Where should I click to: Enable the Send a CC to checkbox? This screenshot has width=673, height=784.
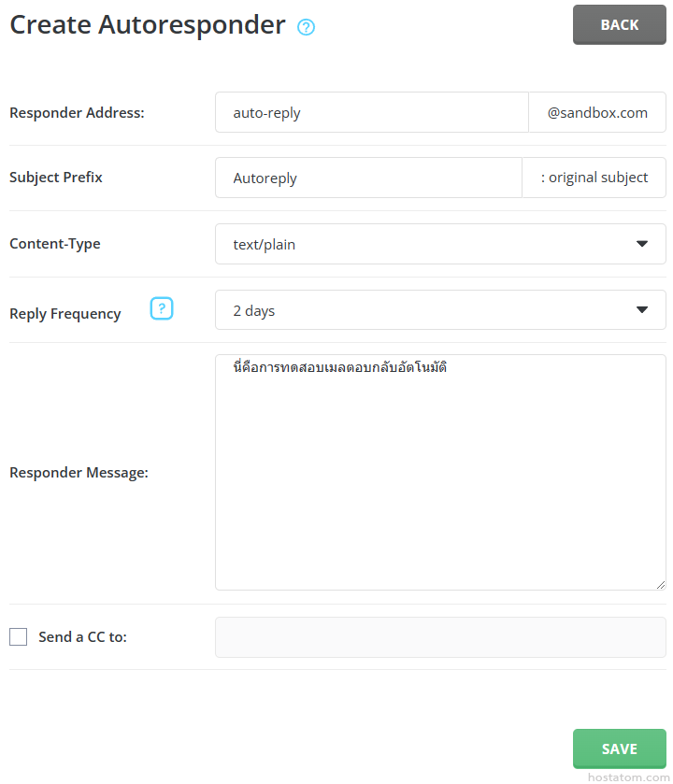19,637
